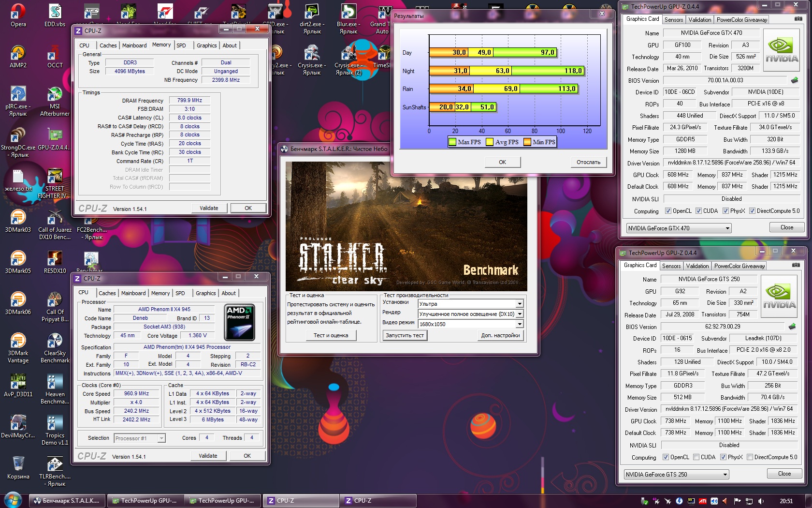The image size is (812, 508).
Task: Click the AMD Phenom II processor logo in CPU-Z
Action: point(240,322)
